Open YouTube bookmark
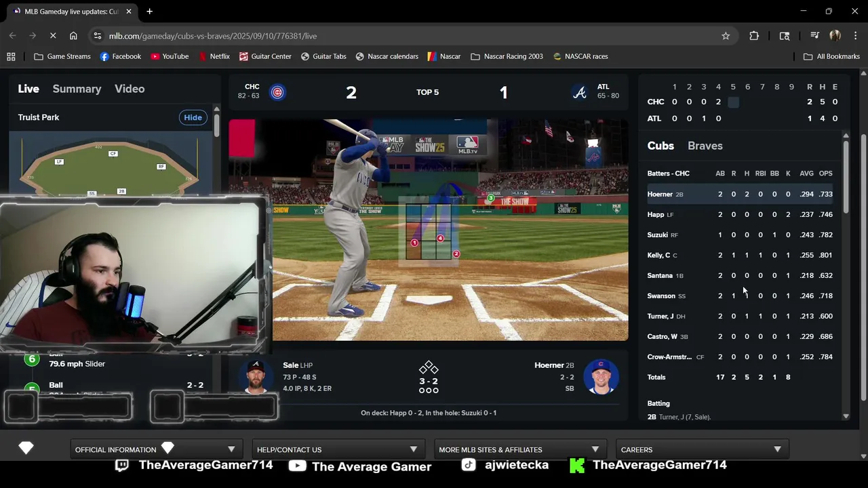The width and height of the screenshot is (868, 488). pos(170,56)
